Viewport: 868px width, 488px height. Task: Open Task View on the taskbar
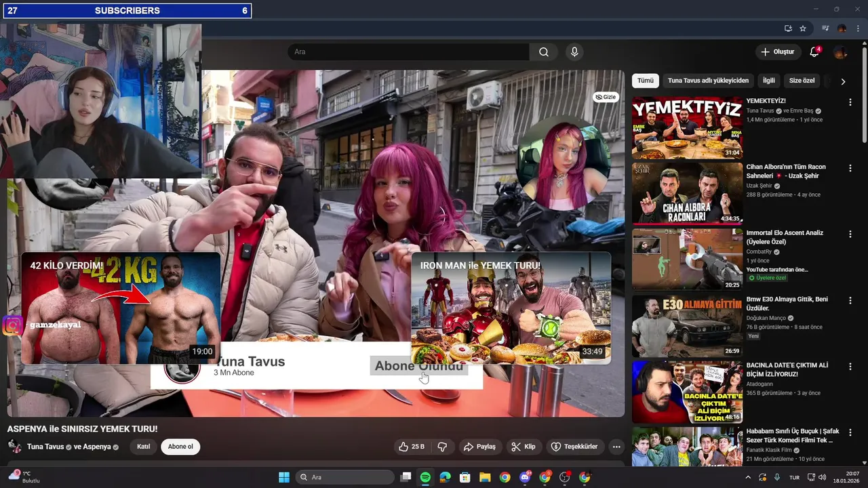click(406, 477)
